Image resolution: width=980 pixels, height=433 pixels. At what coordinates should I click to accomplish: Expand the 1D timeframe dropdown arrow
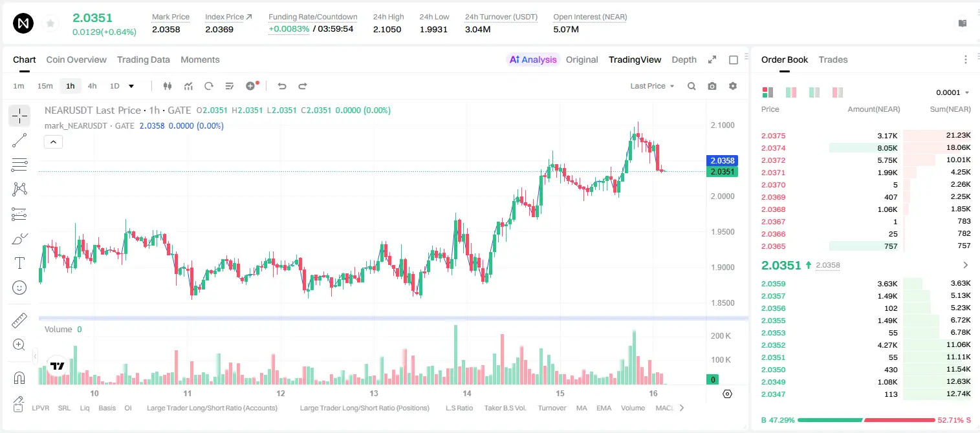coord(131,86)
